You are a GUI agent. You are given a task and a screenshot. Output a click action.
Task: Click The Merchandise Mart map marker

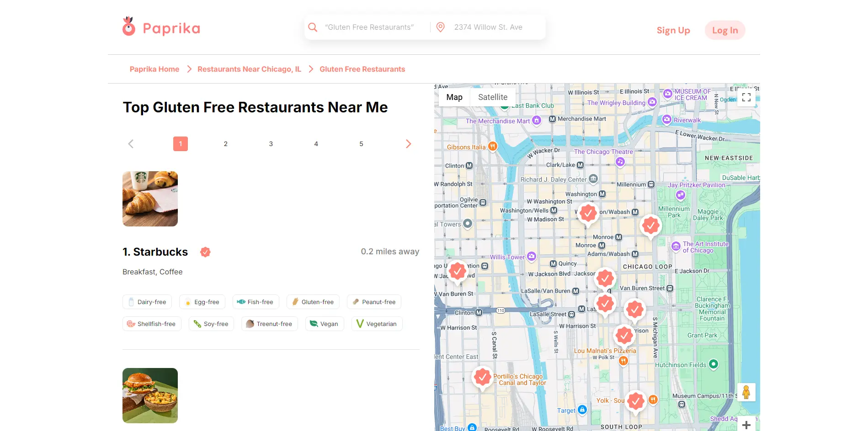537,121
